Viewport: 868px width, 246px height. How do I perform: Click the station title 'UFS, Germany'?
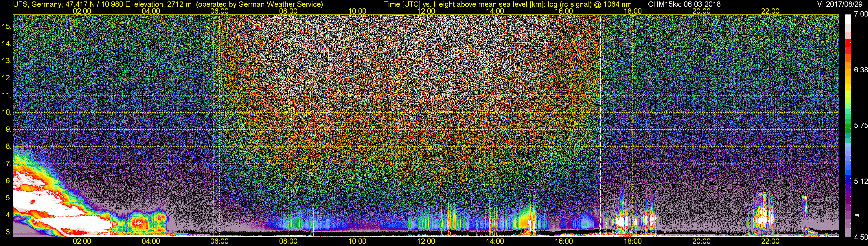coord(37,4)
